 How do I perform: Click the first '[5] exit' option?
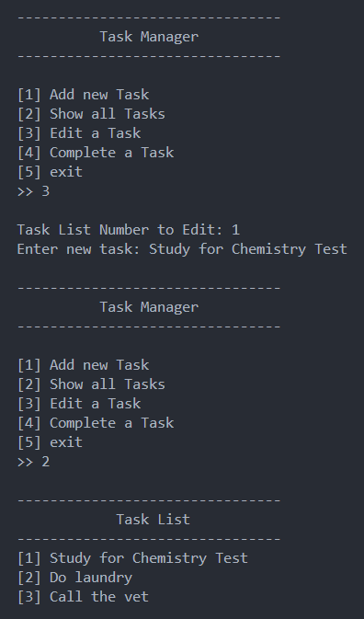[x=50, y=172]
